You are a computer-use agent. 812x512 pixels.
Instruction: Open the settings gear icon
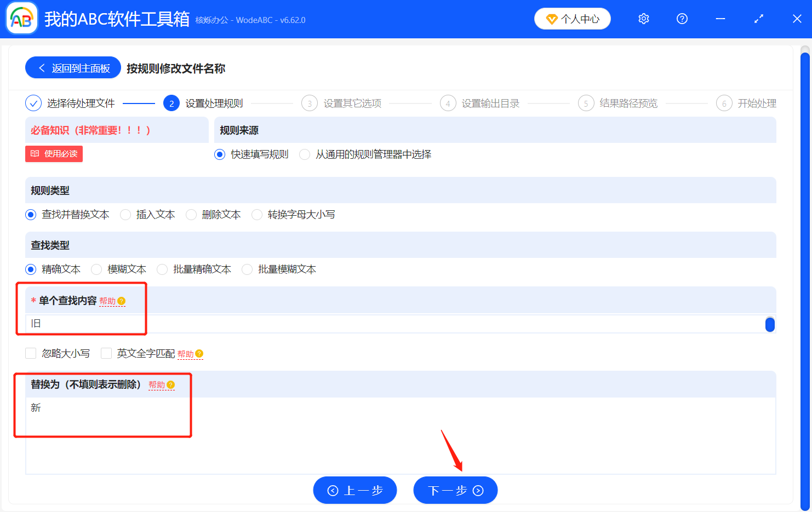pyautogui.click(x=643, y=18)
